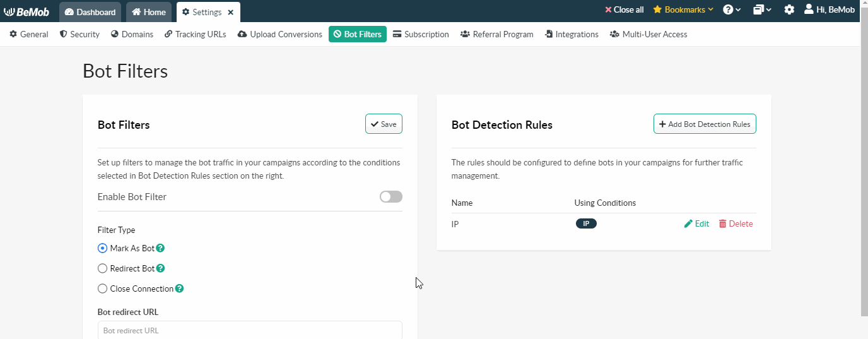Select Close Connection radio option
Image resolution: width=868 pixels, height=339 pixels.
pos(102,288)
